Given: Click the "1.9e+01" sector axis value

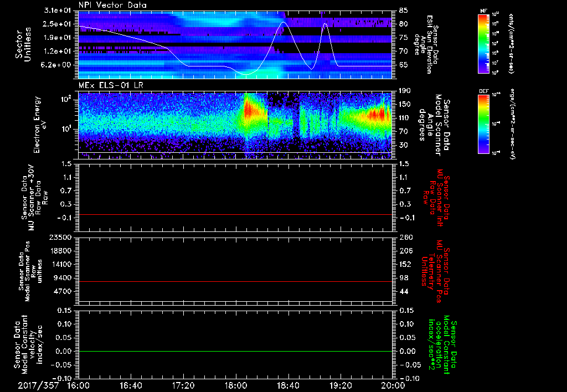Looking at the screenshot, I should (x=57, y=38).
